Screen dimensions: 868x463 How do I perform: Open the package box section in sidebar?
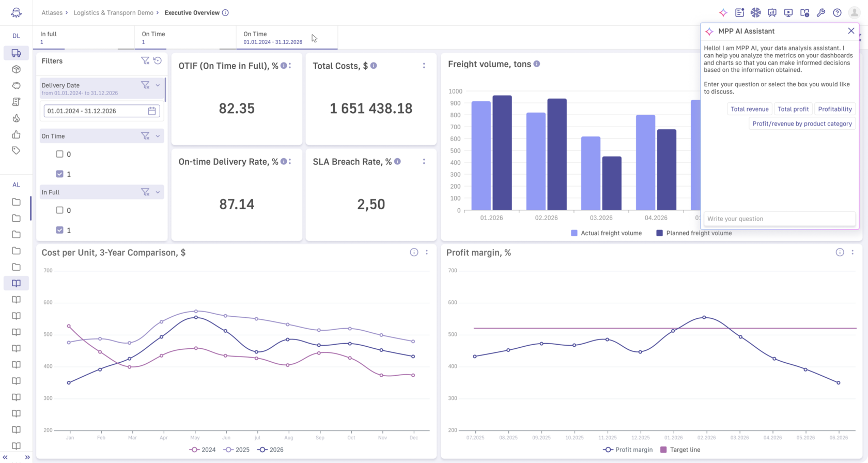pos(16,69)
